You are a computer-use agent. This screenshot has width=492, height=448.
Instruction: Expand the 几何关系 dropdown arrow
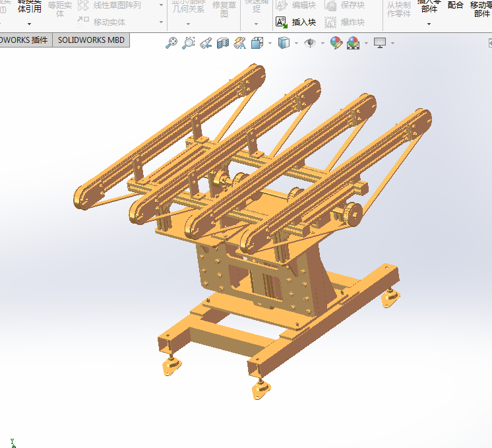pyautogui.click(x=188, y=24)
